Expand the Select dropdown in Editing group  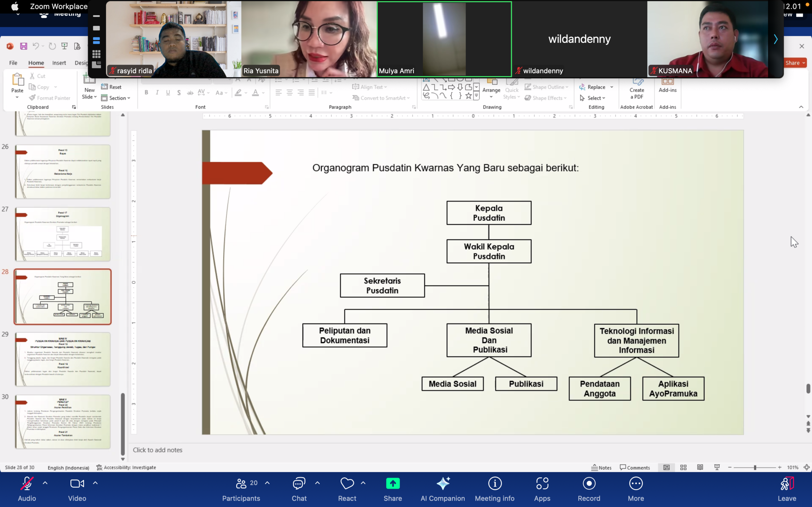[x=596, y=98]
